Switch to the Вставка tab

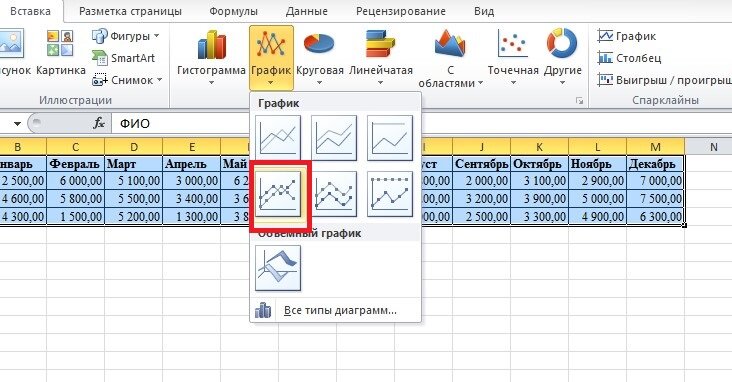[30, 11]
